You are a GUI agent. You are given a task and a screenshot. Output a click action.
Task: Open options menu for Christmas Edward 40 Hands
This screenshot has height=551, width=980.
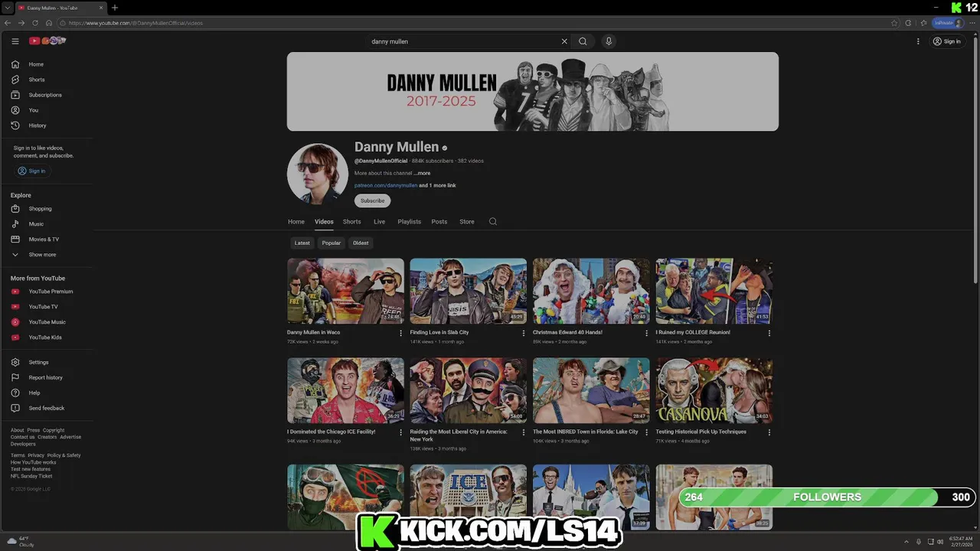coord(646,333)
